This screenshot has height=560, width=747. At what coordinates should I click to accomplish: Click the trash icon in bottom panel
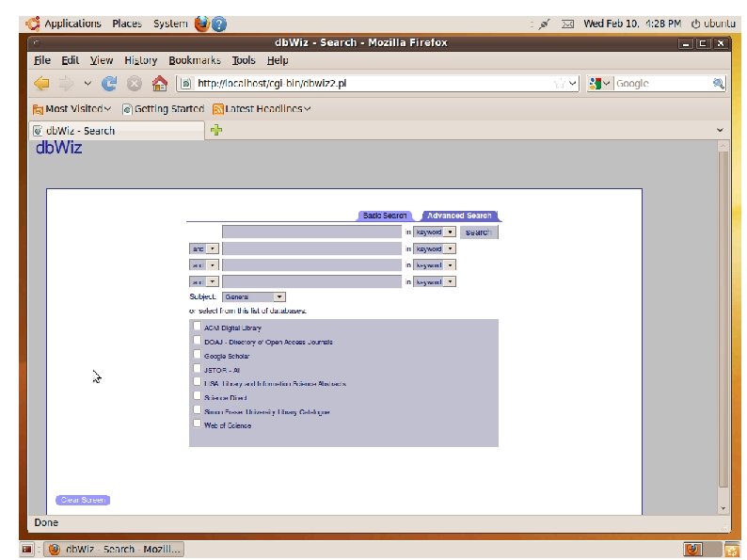pyautogui.click(x=731, y=550)
